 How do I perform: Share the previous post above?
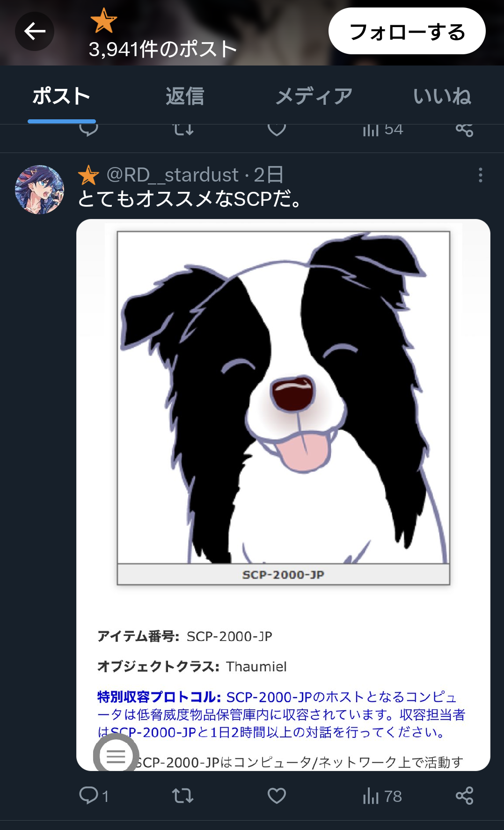[464, 130]
